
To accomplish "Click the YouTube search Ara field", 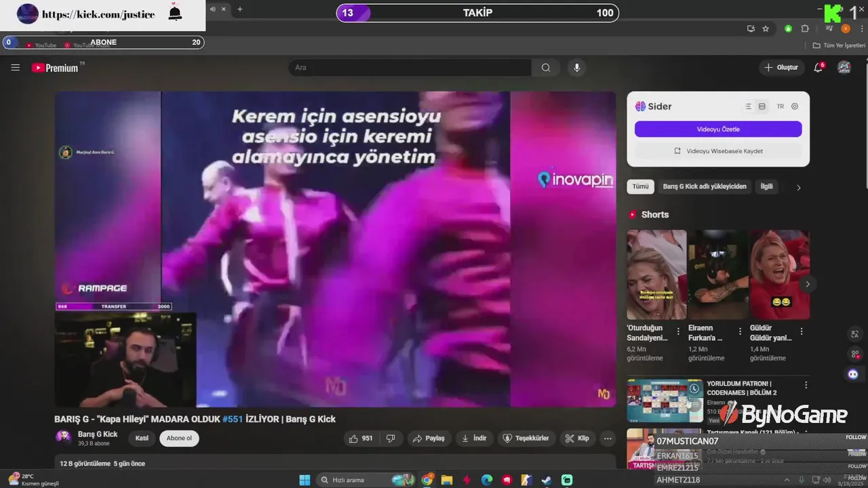I will pyautogui.click(x=410, y=68).
